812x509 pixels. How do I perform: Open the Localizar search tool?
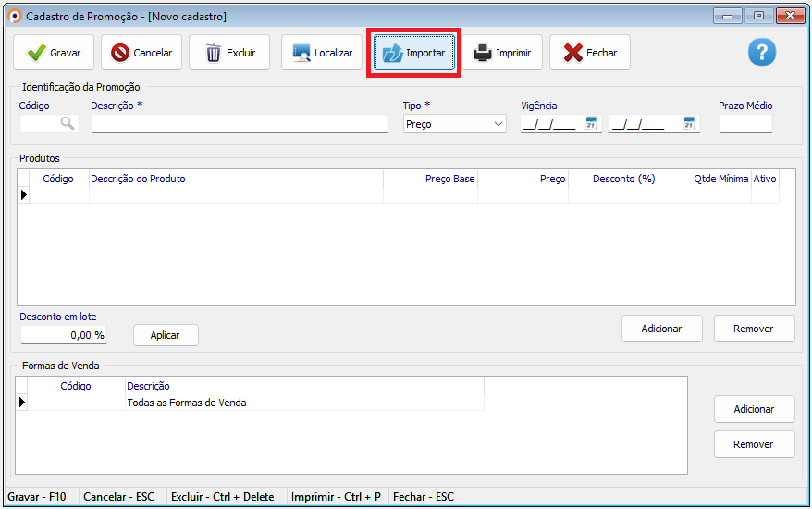[323, 53]
